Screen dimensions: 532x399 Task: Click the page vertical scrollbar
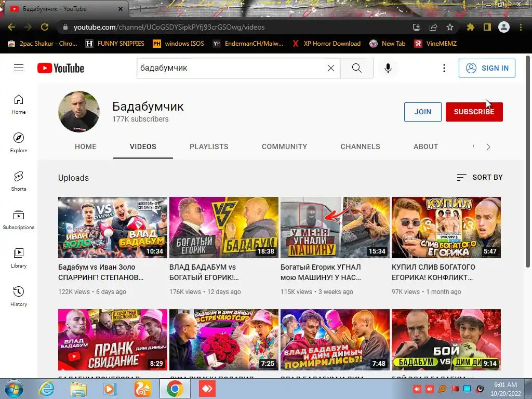(x=528, y=163)
